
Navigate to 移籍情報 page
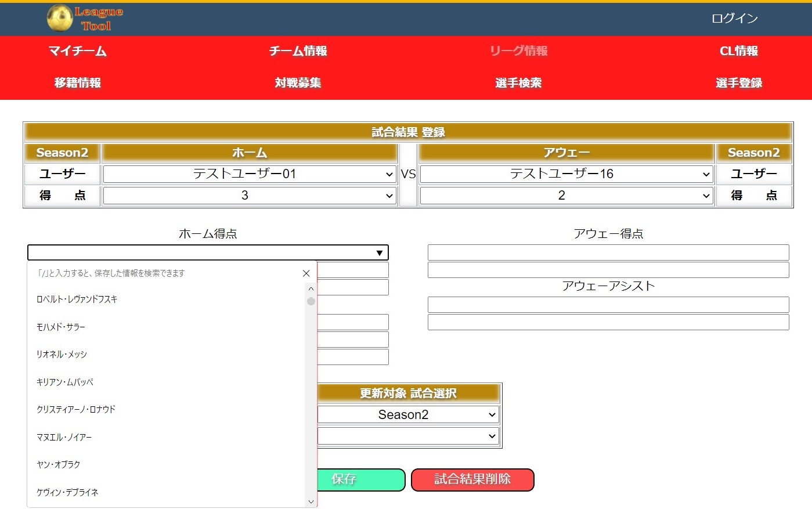[78, 83]
